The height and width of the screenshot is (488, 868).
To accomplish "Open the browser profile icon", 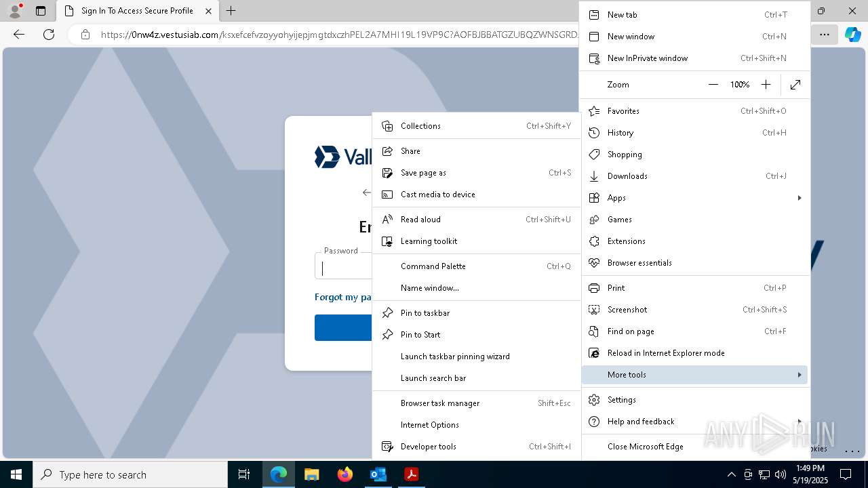I will point(15,11).
